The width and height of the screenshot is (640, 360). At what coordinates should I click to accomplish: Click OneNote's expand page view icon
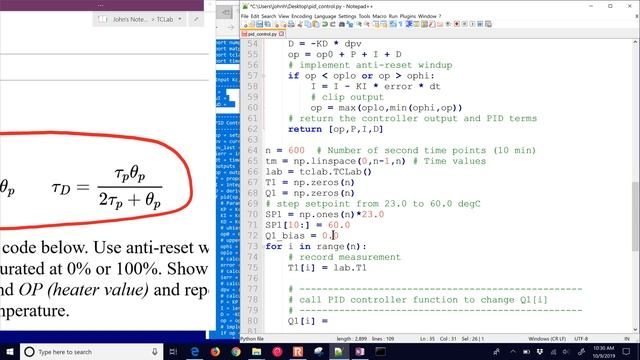(196, 19)
